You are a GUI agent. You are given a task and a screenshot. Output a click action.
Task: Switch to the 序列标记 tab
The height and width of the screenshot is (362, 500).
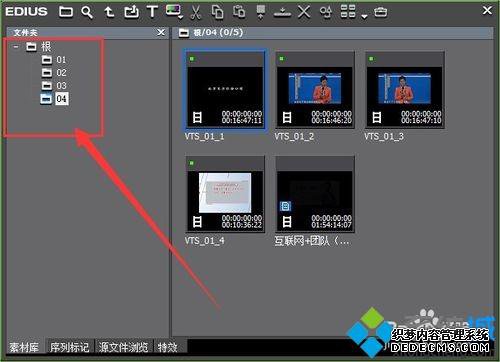click(x=70, y=348)
